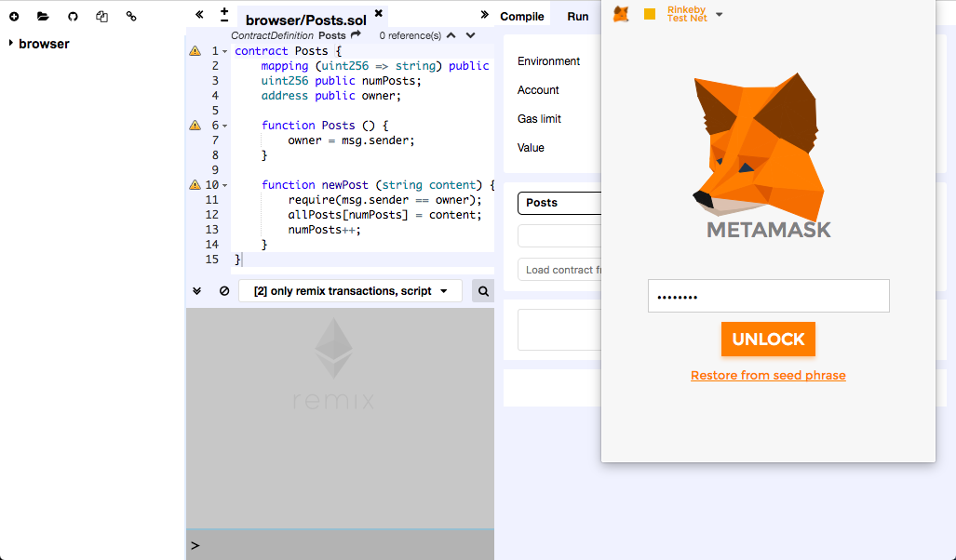Click the copy files icon
The width and height of the screenshot is (956, 560).
pyautogui.click(x=102, y=17)
